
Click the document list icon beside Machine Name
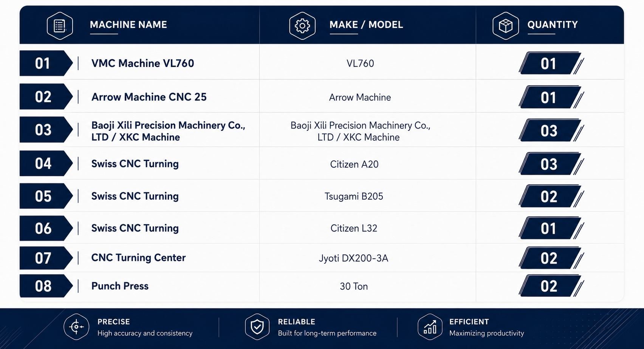point(60,26)
